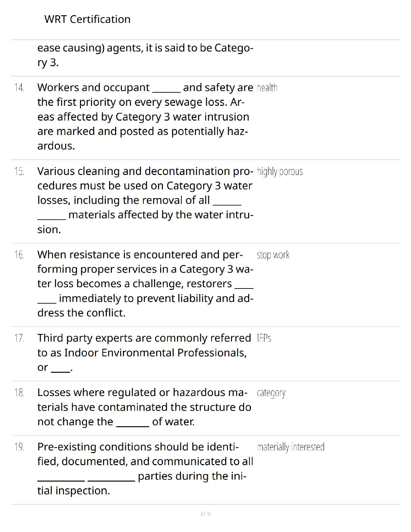Click the question about cleaning and decontamination procedures
The image size is (411, 532).
pyautogui.click(x=144, y=200)
